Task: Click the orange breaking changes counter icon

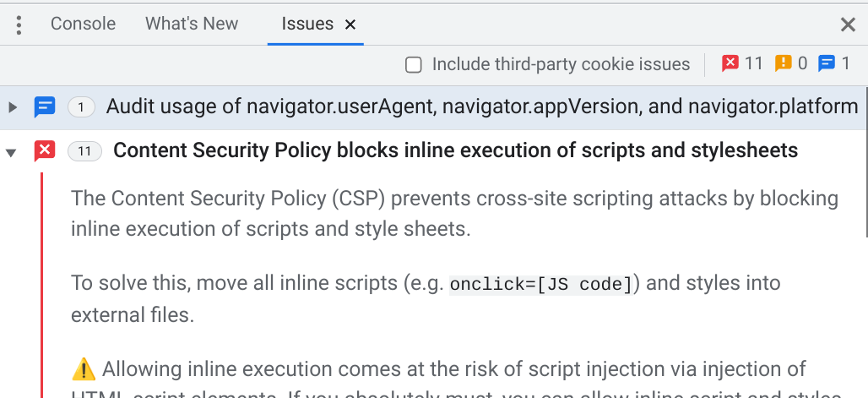Action: (x=782, y=63)
